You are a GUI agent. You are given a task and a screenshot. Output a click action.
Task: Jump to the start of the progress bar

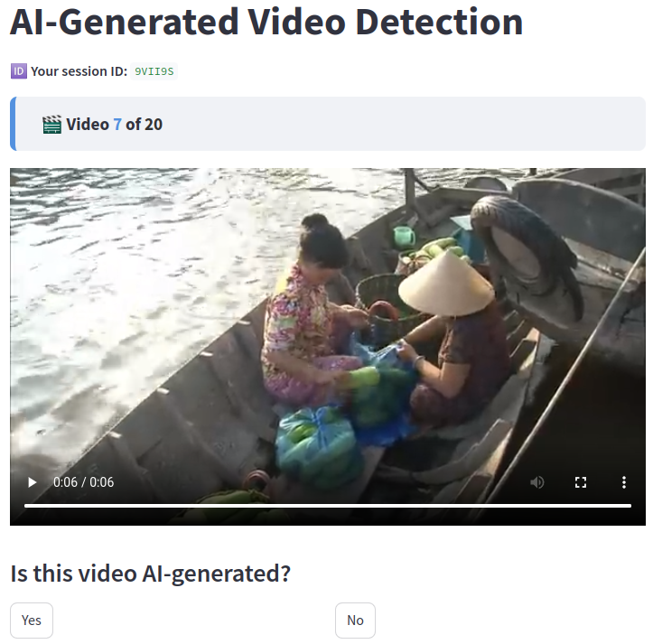(25, 506)
